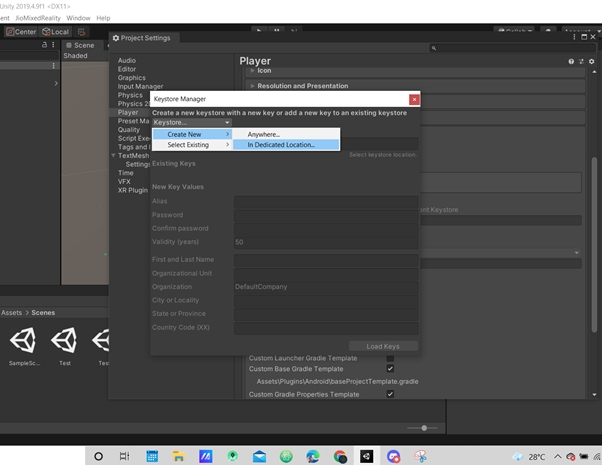The height and width of the screenshot is (465, 602).
Task: Open the SampleScene Unity scene asset
Action: point(23,343)
